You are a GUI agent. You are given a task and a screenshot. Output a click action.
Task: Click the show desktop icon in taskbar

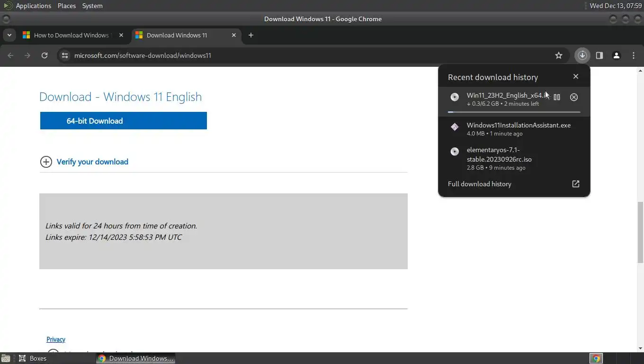point(5,358)
